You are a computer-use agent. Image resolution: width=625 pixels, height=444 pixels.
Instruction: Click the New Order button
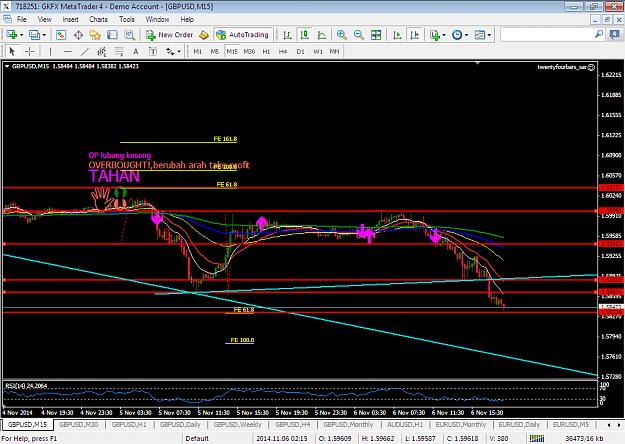point(170,35)
